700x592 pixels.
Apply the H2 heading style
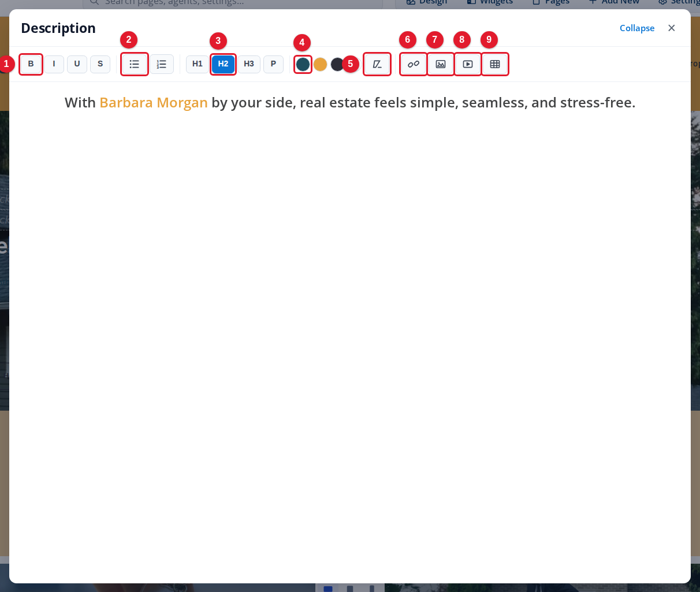(224, 64)
